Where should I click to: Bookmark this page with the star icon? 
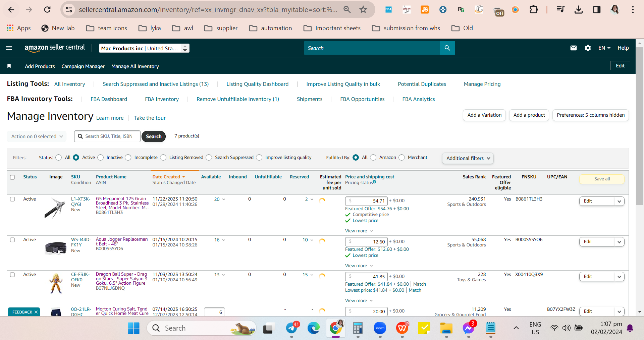pyautogui.click(x=363, y=10)
